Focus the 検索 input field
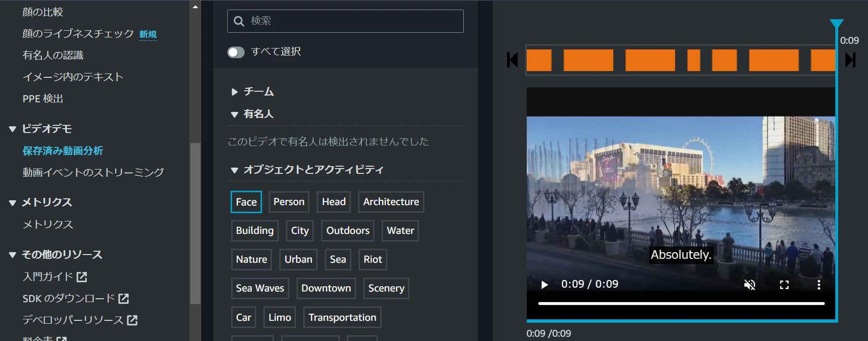 [346, 21]
